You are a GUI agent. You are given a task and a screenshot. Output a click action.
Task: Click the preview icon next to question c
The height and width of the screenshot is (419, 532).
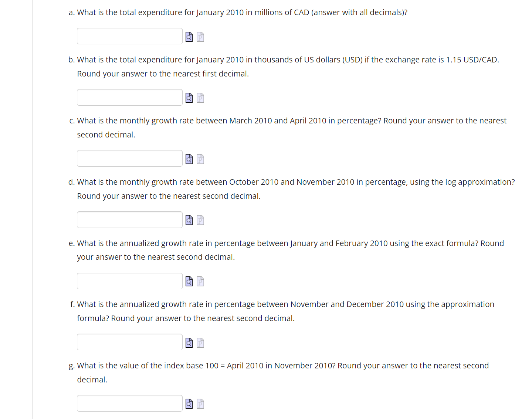coord(189,159)
